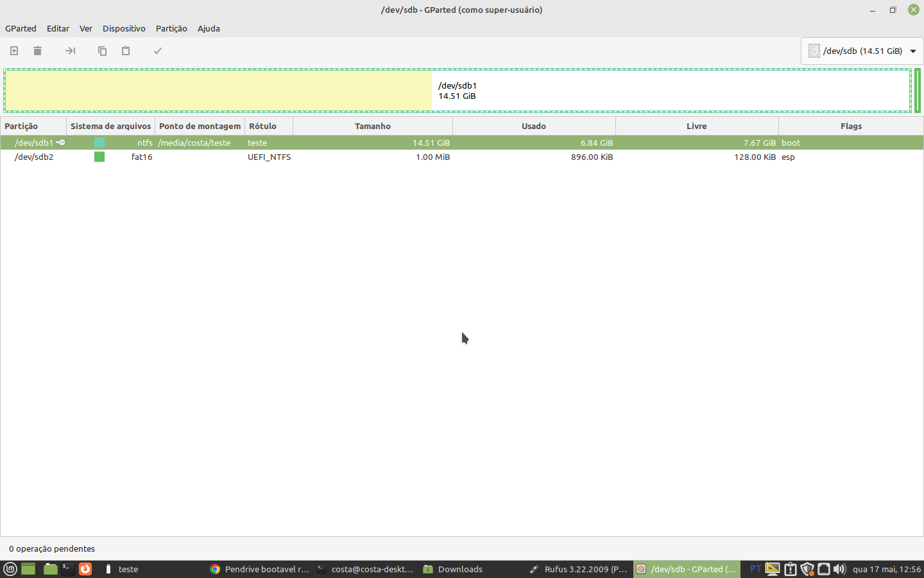Launch the orange browser icon in taskbar
The height and width of the screenshot is (578, 924).
point(85,569)
